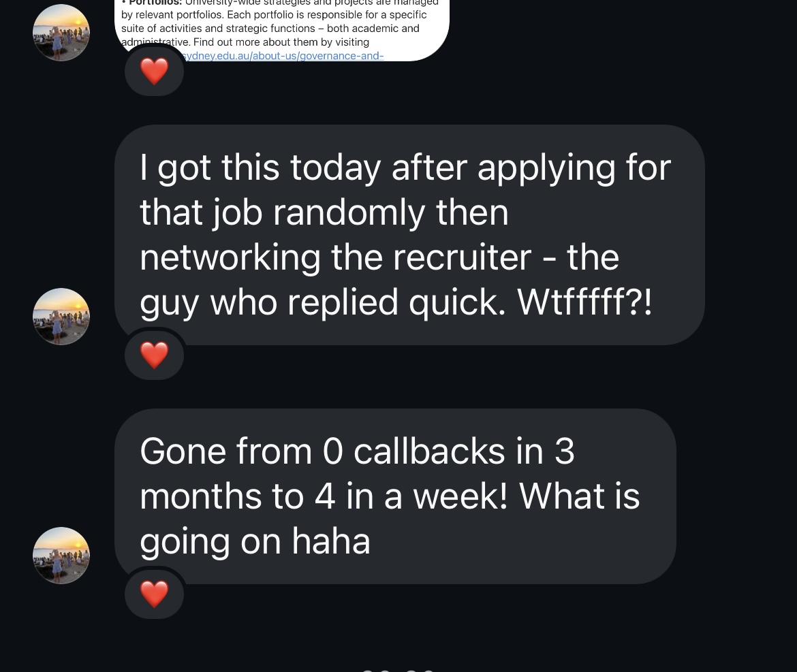The image size is (797, 672).
Task: Open the heart reaction under the Portfolios image
Action: 154,71
